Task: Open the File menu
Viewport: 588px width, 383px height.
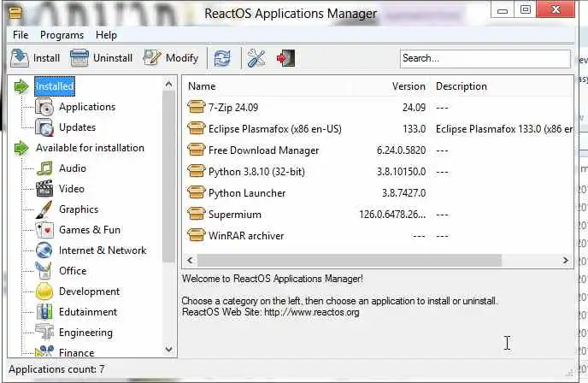Action: (21, 35)
